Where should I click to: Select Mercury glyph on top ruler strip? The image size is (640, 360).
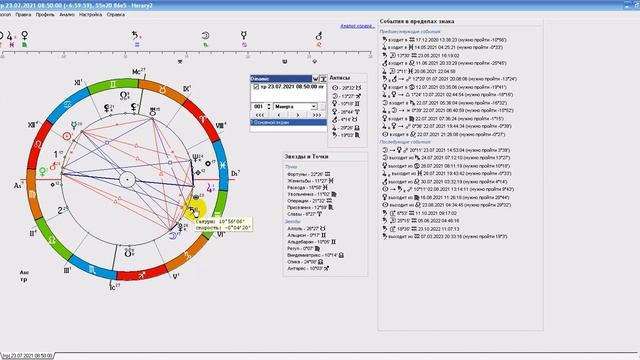244,36
